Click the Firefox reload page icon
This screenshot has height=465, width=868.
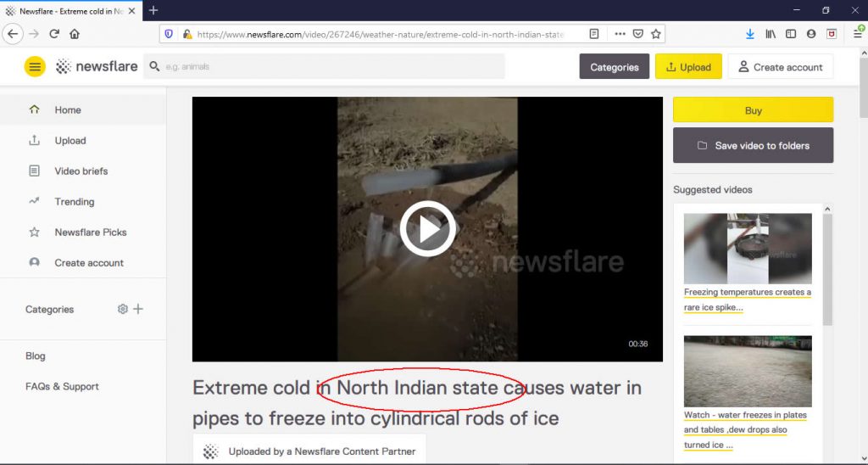pyautogui.click(x=54, y=34)
